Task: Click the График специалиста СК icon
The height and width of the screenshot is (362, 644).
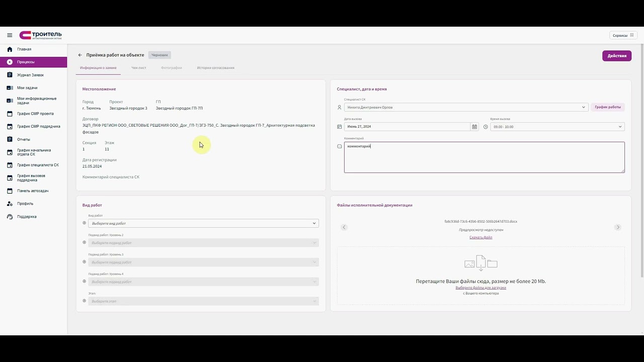Action: 10,165
